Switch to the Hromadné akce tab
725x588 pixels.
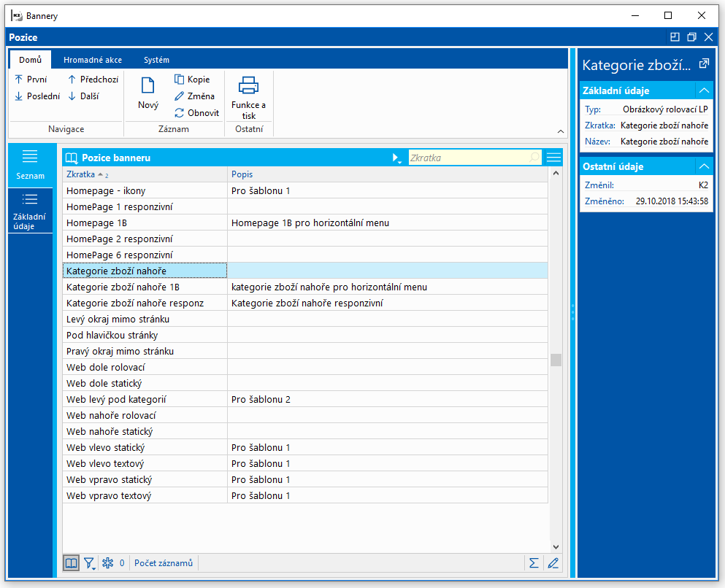pyautogui.click(x=93, y=60)
